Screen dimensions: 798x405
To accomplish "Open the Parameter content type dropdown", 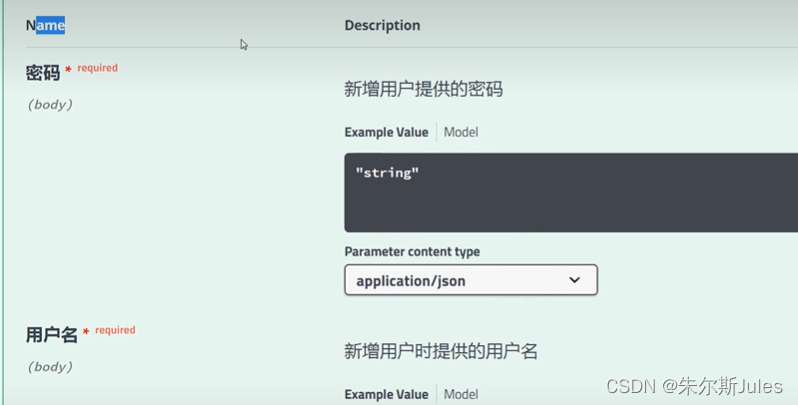I will click(471, 280).
